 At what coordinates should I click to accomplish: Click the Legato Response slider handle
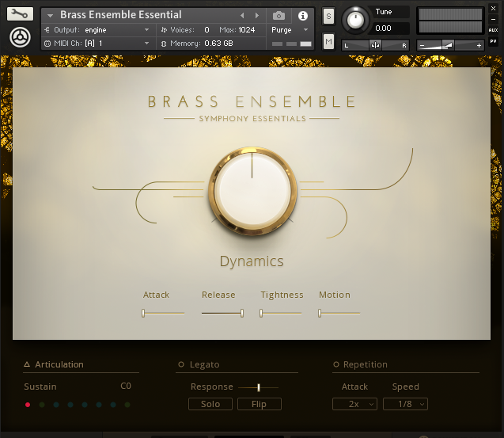click(259, 387)
